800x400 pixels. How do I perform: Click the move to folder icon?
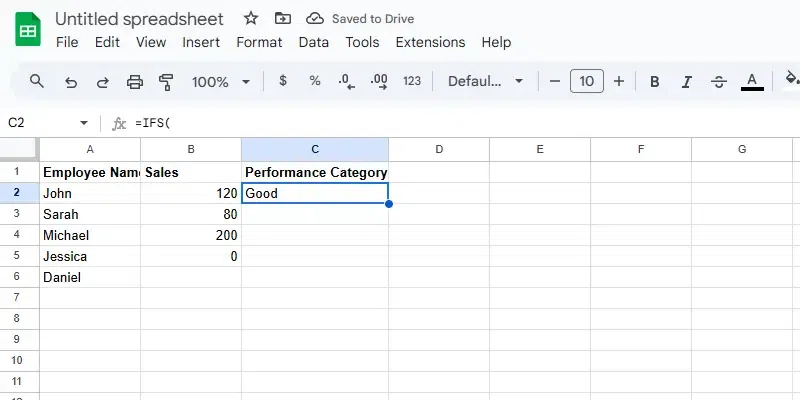click(283, 19)
